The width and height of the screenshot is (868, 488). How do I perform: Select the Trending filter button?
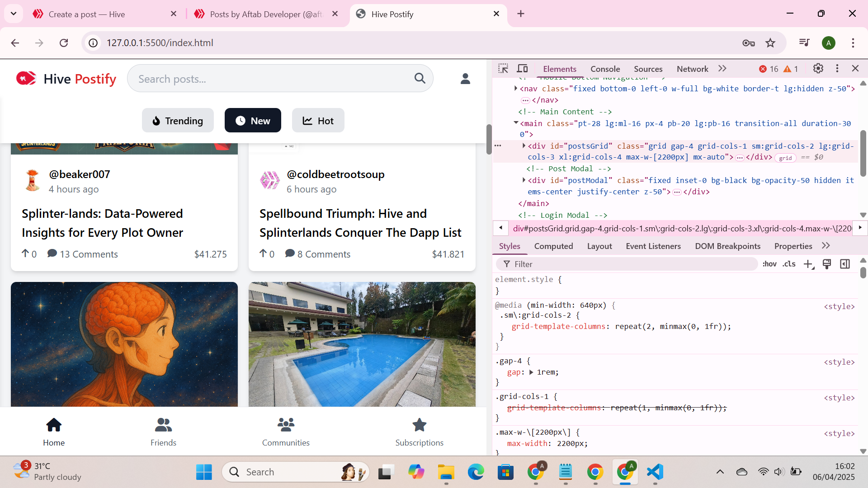178,121
